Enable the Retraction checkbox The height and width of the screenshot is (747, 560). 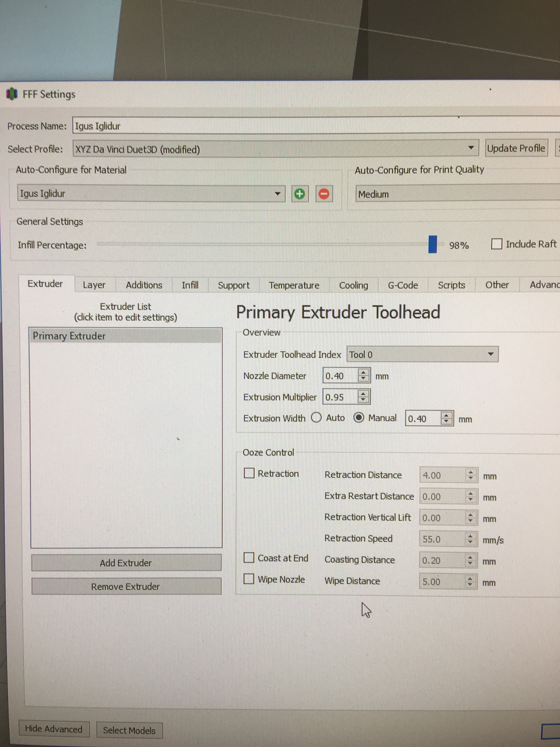point(249,473)
